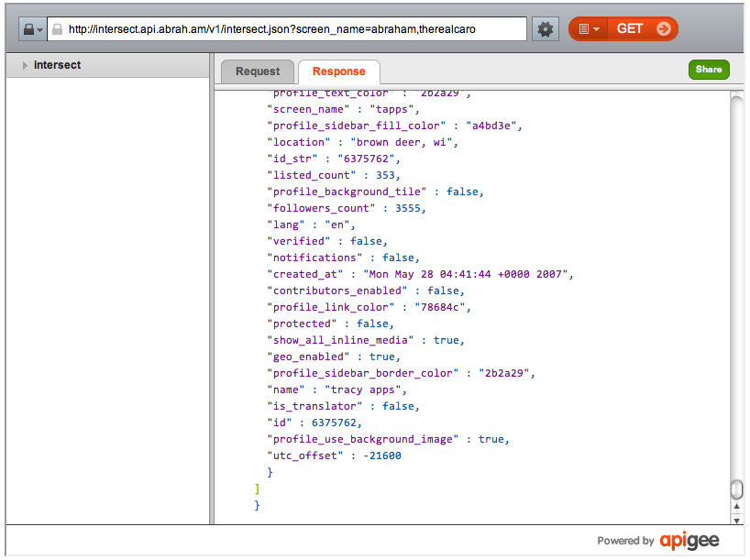
Task: Switch to the Response tab
Action: (x=339, y=71)
